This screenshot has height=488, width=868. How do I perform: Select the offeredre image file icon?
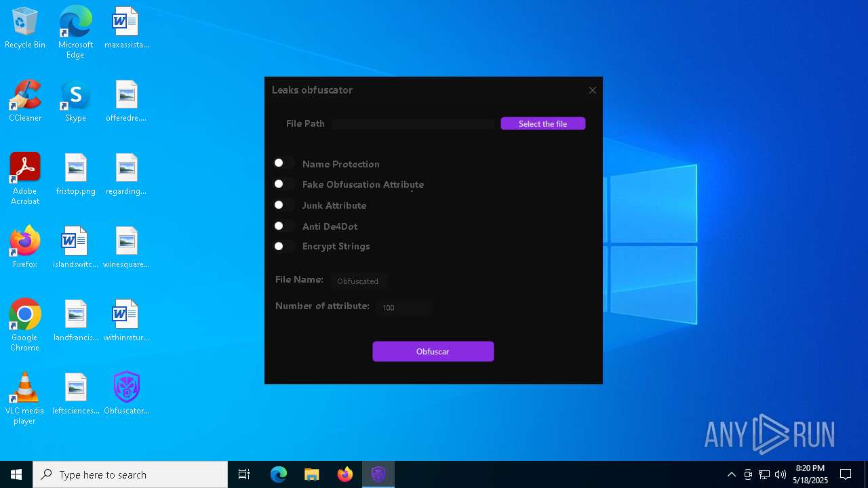coord(126,102)
